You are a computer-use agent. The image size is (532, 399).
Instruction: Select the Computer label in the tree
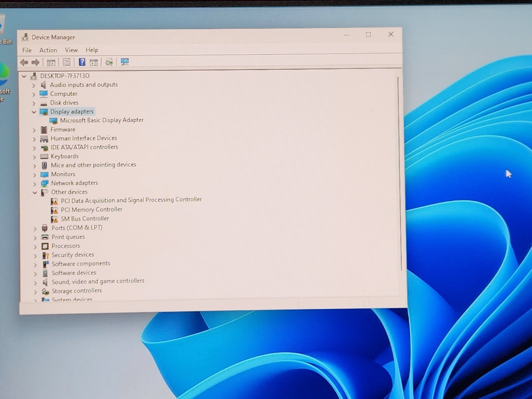click(x=64, y=94)
